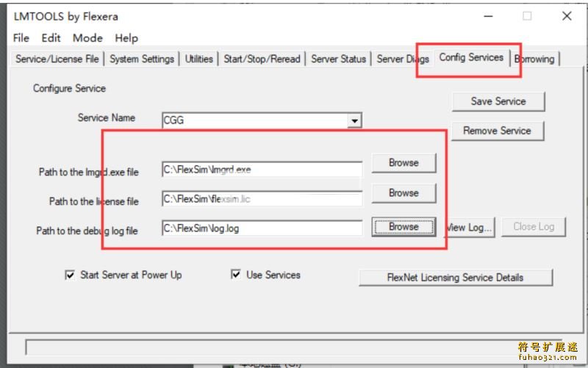Switch to System Settings tab
The width and height of the screenshot is (588, 368).
click(x=142, y=59)
